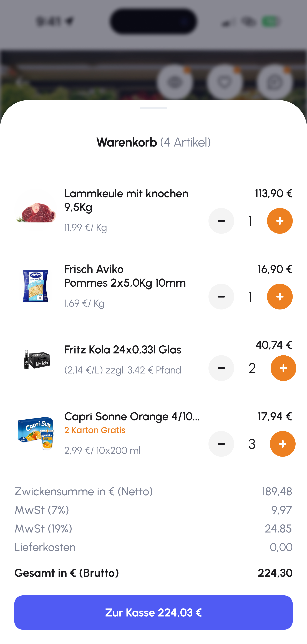Screen dimensions: 307x644
Task: Increase Fritz Kola quantity
Action: point(283,368)
